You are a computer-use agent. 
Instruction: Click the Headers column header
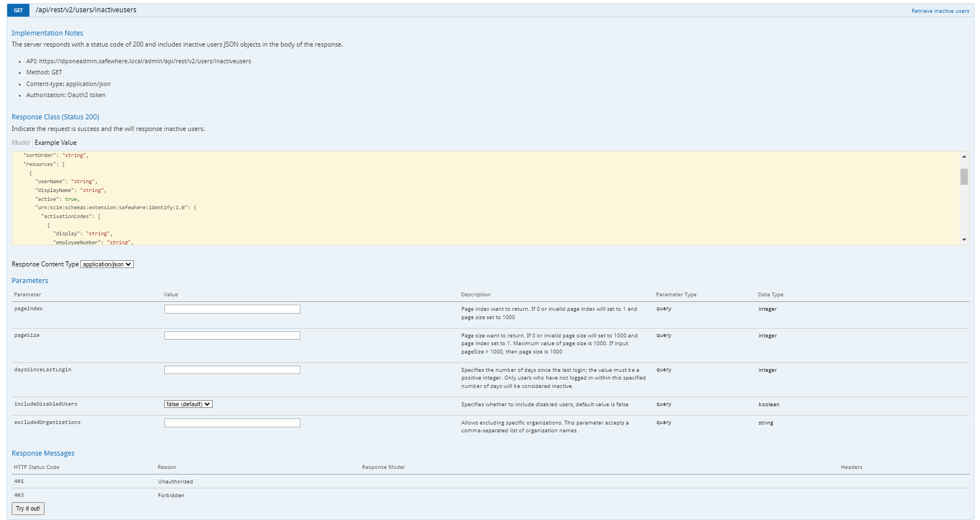coord(852,467)
